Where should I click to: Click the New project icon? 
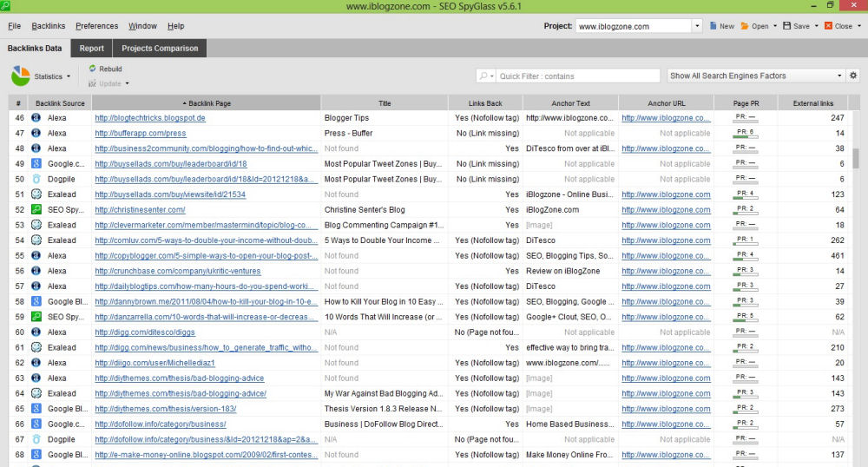[x=713, y=25]
